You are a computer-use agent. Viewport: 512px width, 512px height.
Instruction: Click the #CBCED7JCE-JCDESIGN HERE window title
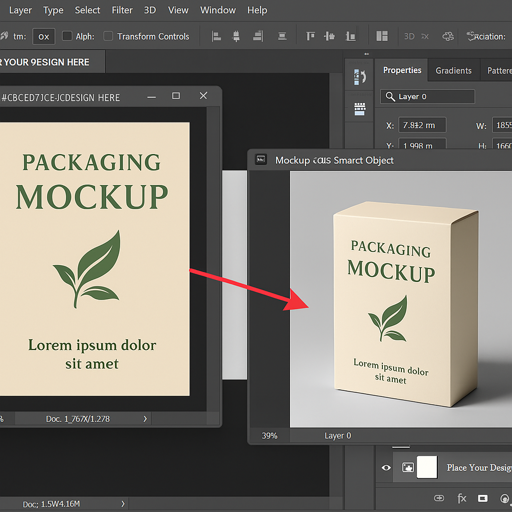(x=60, y=98)
